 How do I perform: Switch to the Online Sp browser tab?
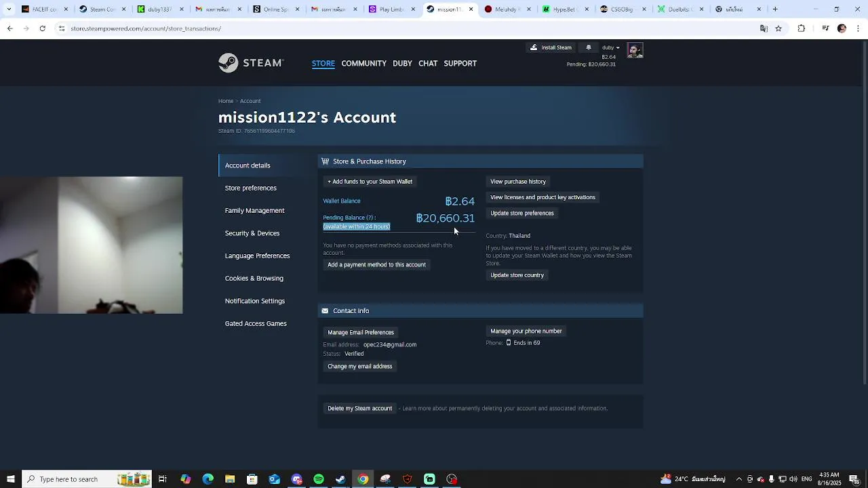tap(276, 9)
